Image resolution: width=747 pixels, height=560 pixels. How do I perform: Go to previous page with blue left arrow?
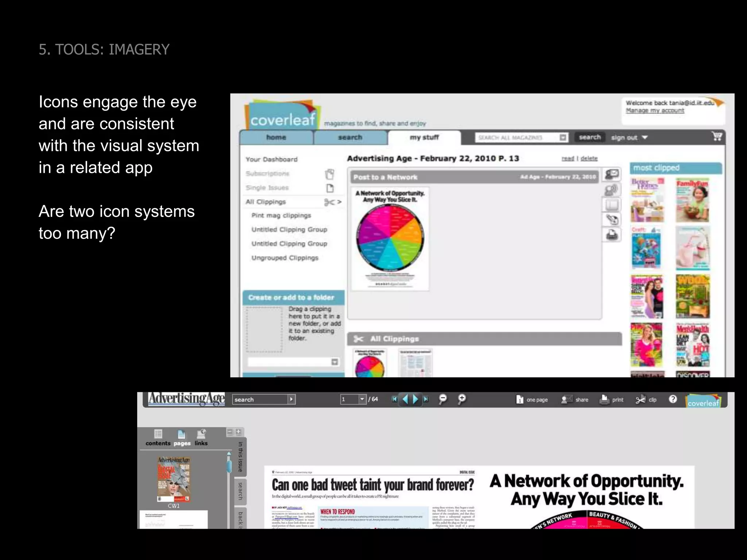(x=405, y=399)
